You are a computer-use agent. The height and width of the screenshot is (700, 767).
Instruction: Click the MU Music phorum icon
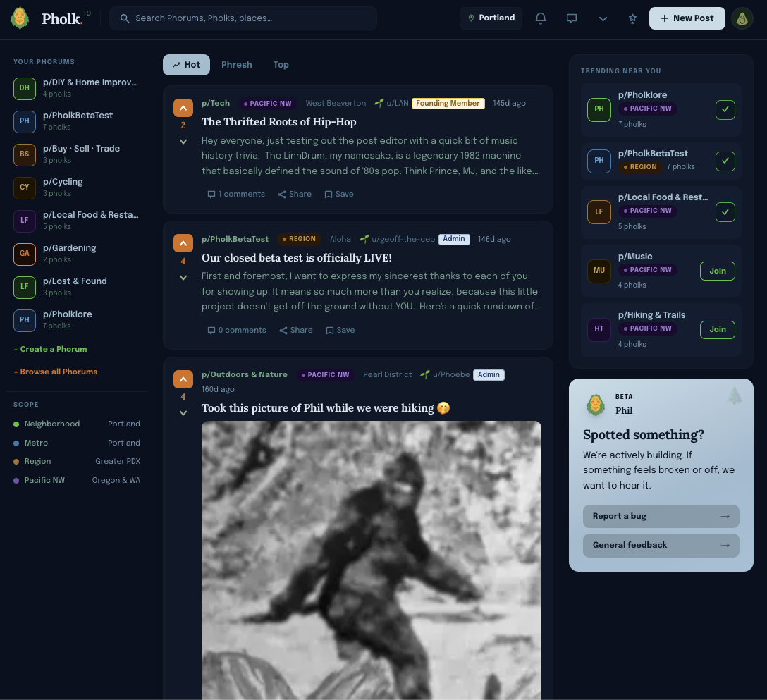coord(599,271)
